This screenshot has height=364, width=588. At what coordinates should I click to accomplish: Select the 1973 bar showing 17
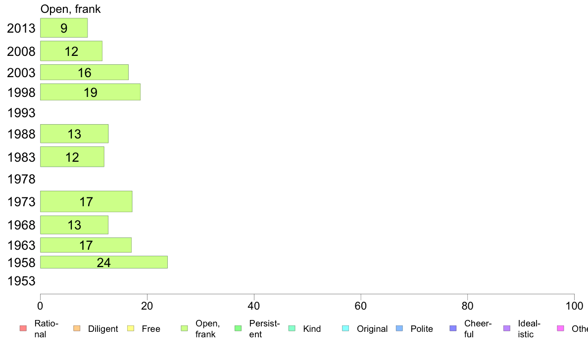click(x=86, y=202)
